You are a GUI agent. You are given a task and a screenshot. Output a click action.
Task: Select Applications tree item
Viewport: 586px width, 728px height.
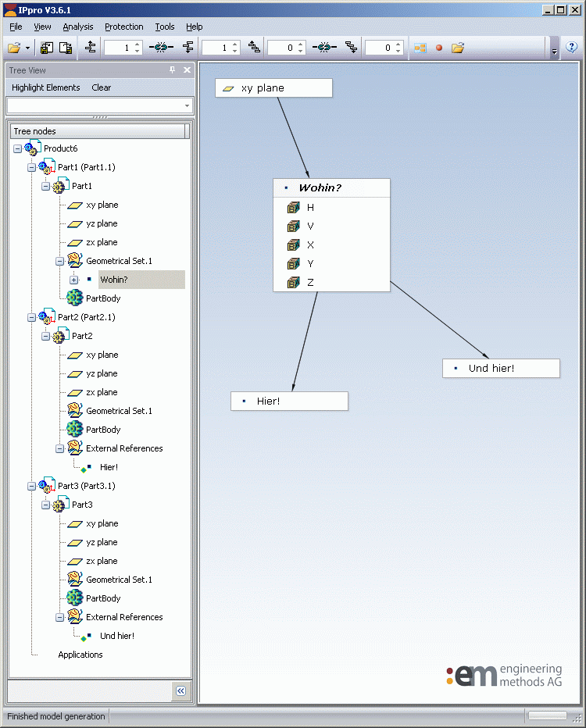(80, 655)
